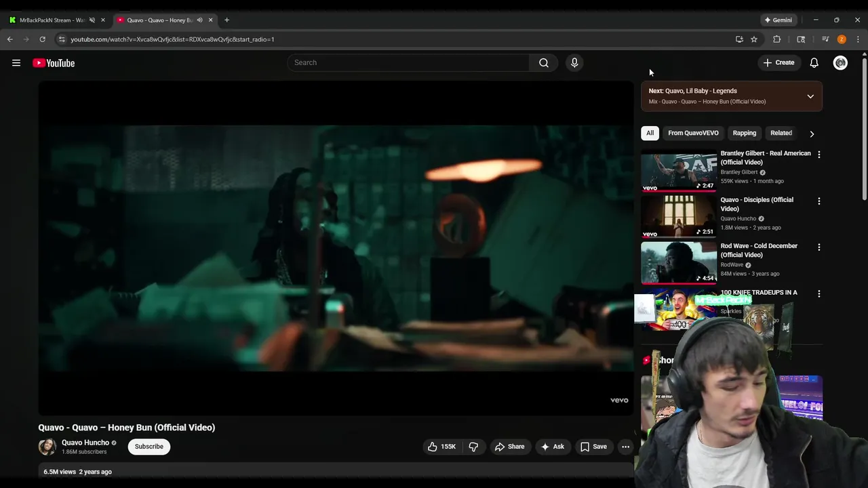The image size is (868, 488).
Task: Show more filter chips with arrow
Action: point(812,134)
